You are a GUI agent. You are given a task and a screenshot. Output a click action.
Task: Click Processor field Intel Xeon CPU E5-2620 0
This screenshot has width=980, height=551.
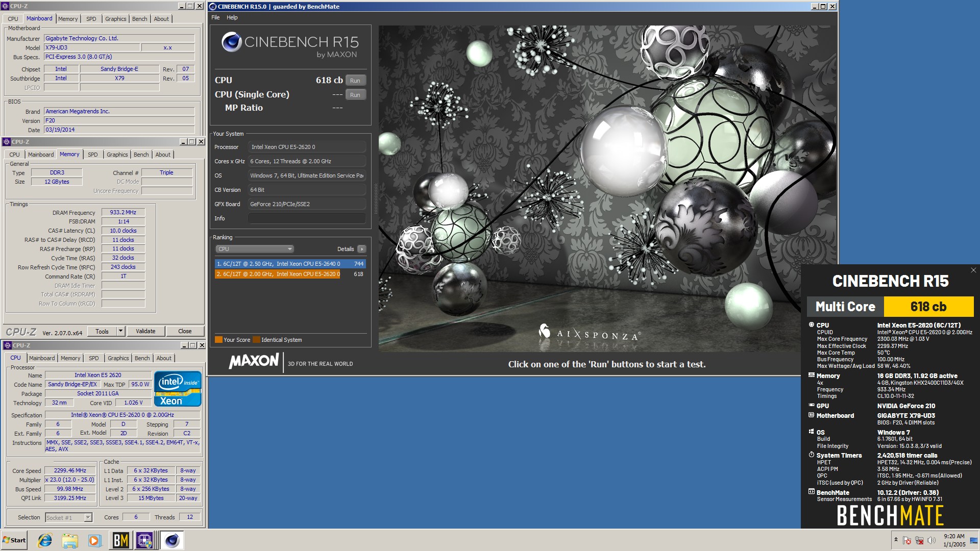click(307, 147)
